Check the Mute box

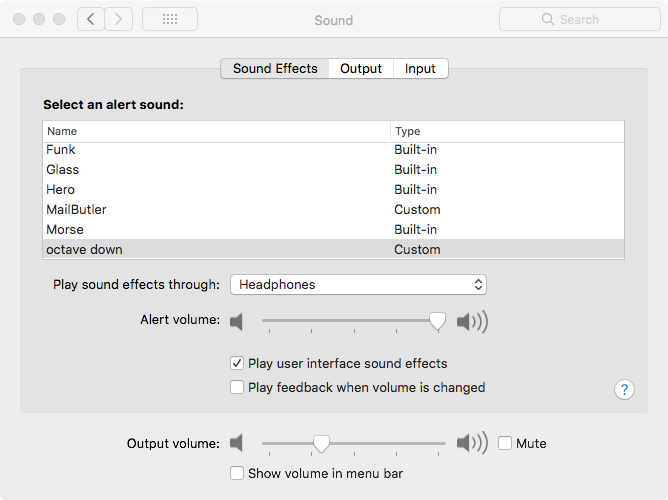(505, 443)
